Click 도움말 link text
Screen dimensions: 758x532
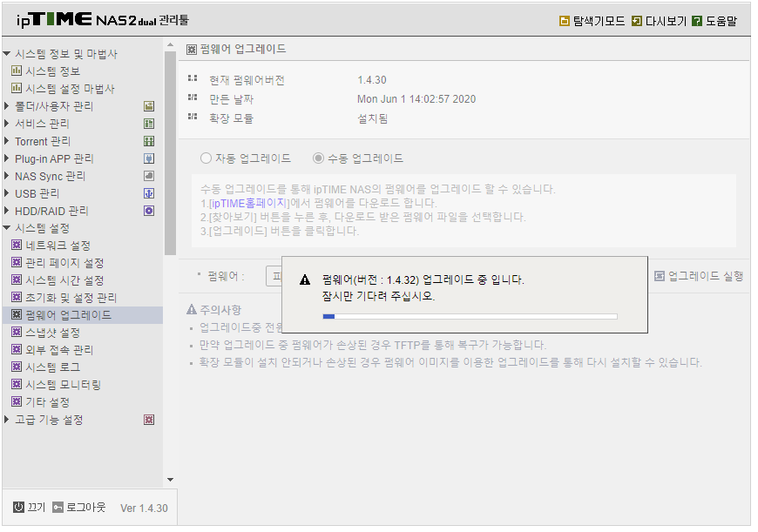click(x=721, y=21)
